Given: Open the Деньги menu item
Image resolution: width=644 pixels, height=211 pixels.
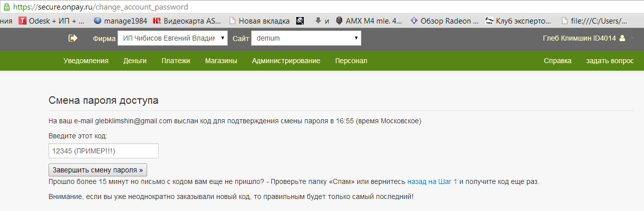Looking at the screenshot, I should tap(135, 61).
